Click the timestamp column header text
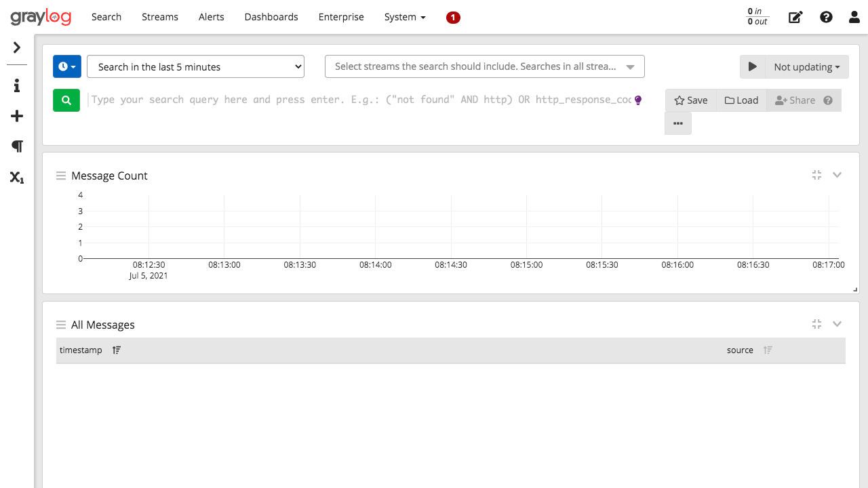The width and height of the screenshot is (868, 488). (x=81, y=350)
